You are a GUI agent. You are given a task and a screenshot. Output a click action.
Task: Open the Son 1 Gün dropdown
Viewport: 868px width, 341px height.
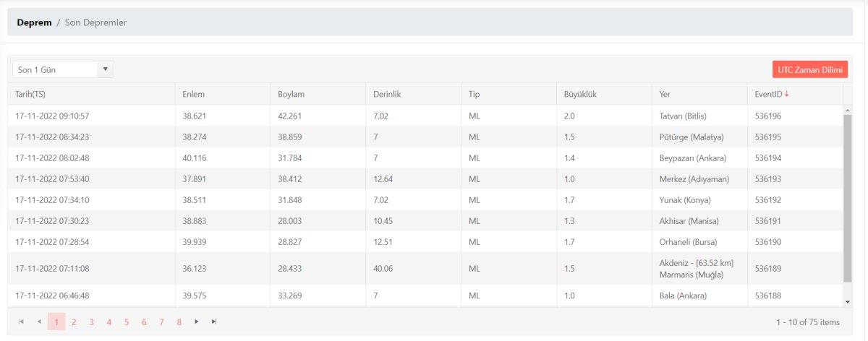coord(63,69)
